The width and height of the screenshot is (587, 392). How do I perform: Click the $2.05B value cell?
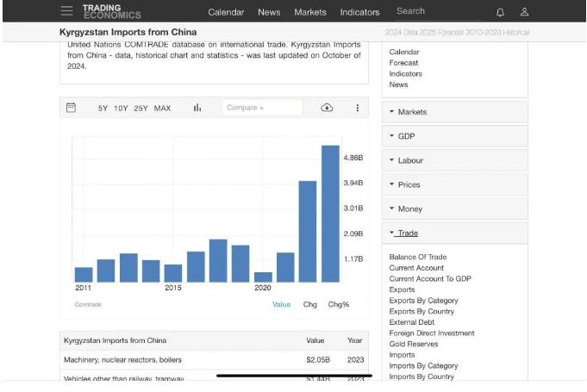coord(318,360)
